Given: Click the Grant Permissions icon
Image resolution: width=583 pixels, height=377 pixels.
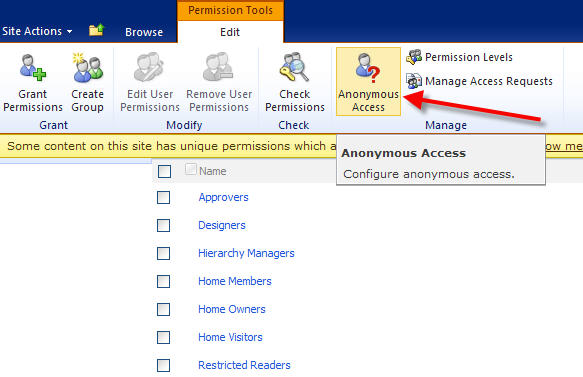Looking at the screenshot, I should click(33, 68).
